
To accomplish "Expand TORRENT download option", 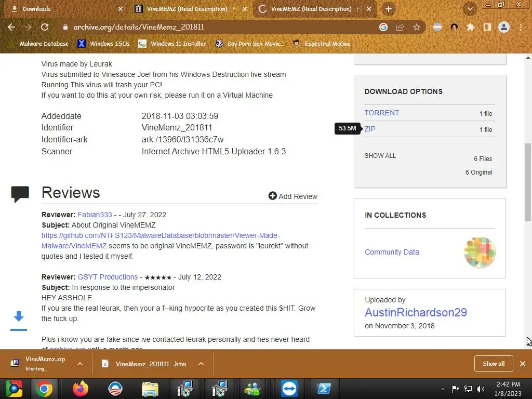I will (381, 113).
